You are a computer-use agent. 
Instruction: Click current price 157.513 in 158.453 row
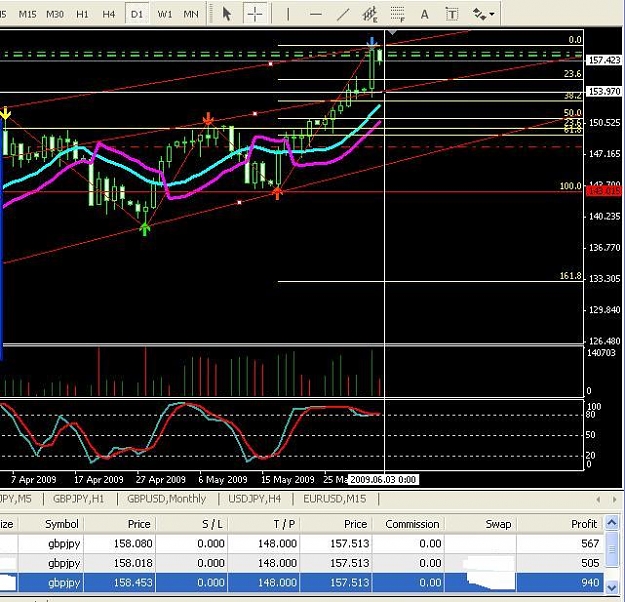[349, 582]
